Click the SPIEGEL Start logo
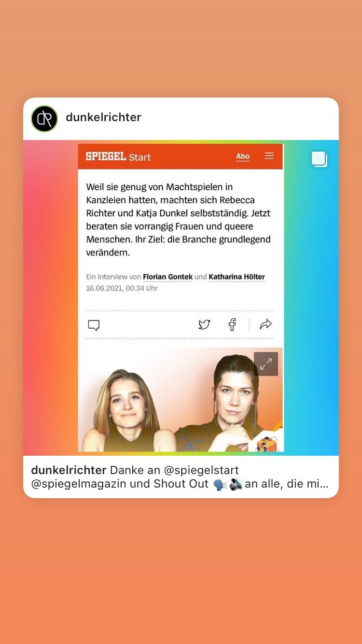 click(x=118, y=156)
